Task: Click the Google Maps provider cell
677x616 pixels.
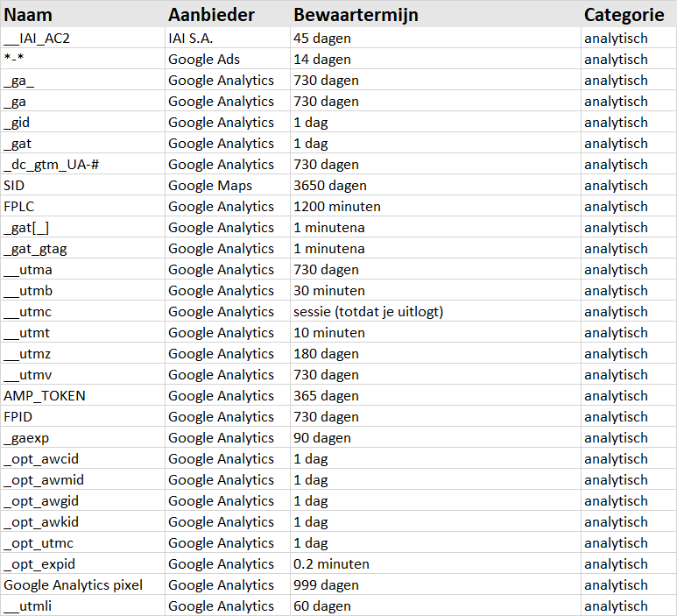Action: click(210, 186)
